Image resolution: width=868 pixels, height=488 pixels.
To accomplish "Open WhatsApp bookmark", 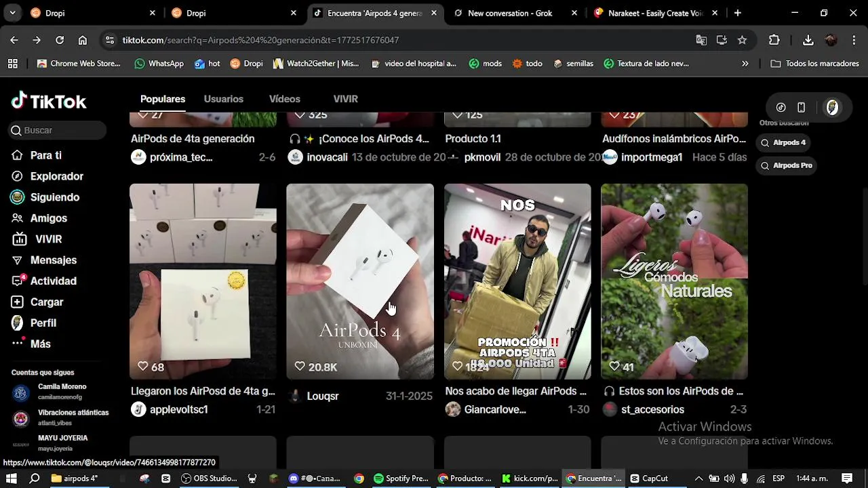I will coord(159,64).
